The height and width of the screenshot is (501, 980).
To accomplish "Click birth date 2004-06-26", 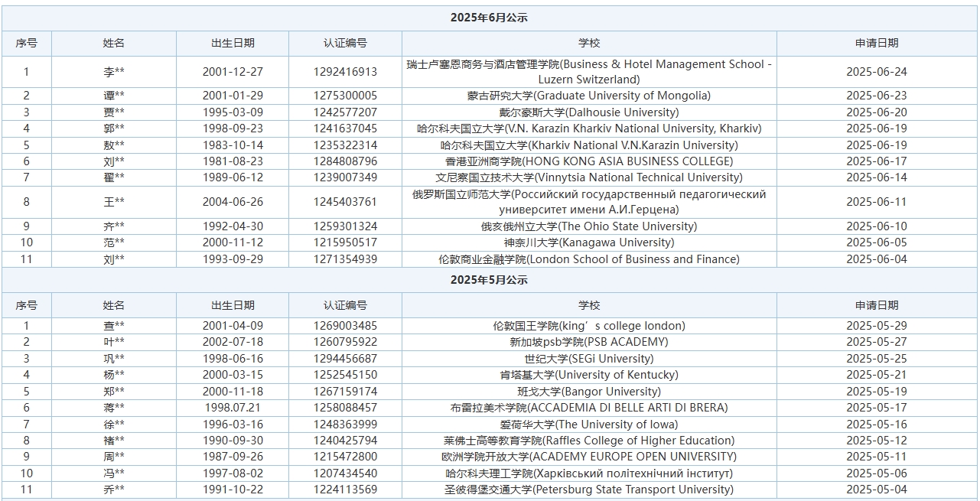I will point(233,202).
